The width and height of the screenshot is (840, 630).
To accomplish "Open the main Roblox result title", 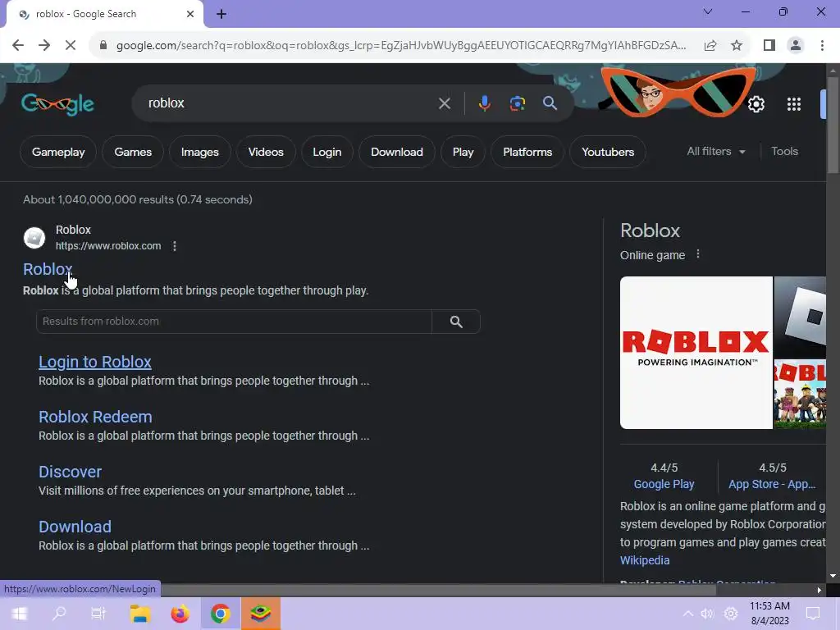I will [x=48, y=269].
